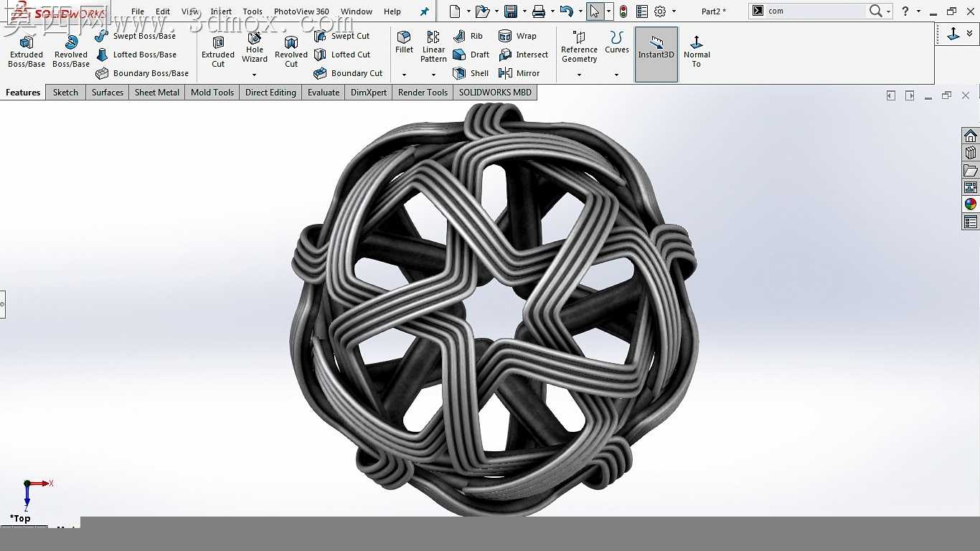Select the Revolved Cut tool

pos(291,51)
